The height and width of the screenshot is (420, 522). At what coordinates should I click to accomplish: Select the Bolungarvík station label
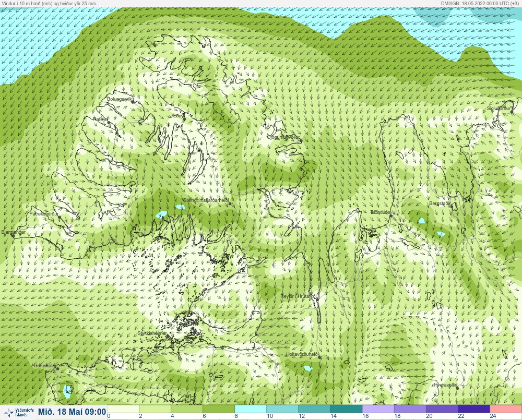pyautogui.click(x=120, y=99)
